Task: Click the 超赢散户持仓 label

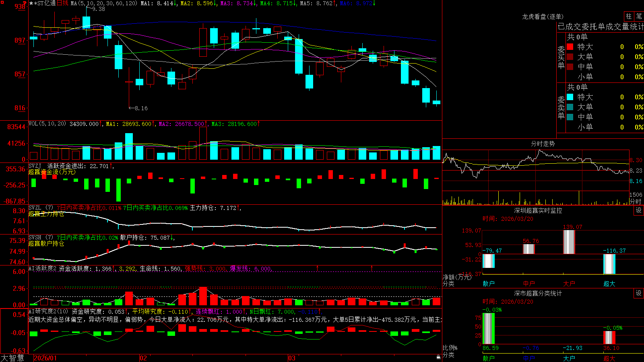Action: 46,243
